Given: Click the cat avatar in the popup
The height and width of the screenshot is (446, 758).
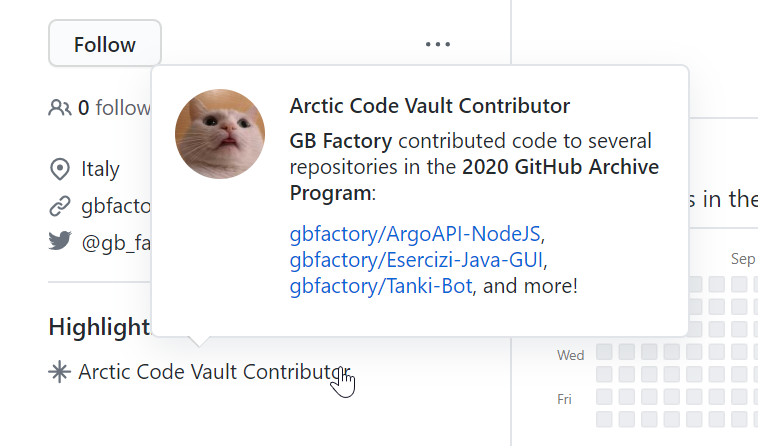Looking at the screenshot, I should [220, 134].
